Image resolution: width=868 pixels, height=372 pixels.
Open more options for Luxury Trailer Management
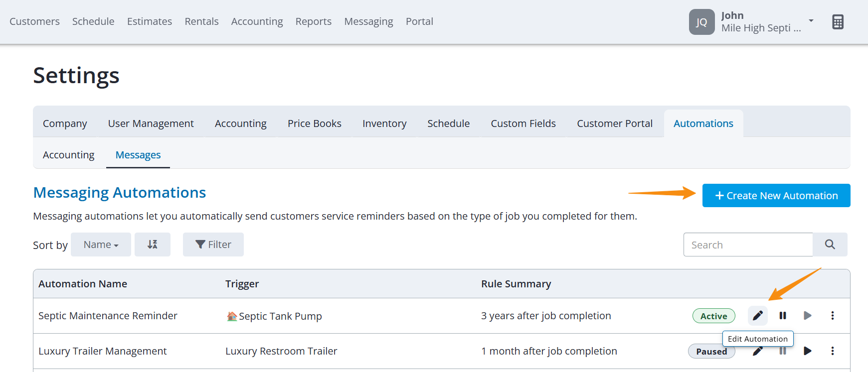(x=832, y=351)
